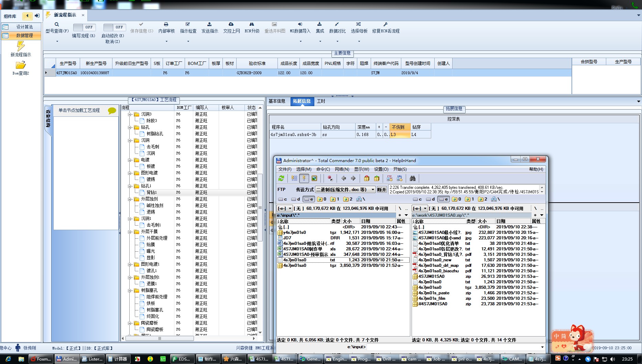Click 断开 disconnect button
This screenshot has width=642, height=364.
click(x=382, y=190)
